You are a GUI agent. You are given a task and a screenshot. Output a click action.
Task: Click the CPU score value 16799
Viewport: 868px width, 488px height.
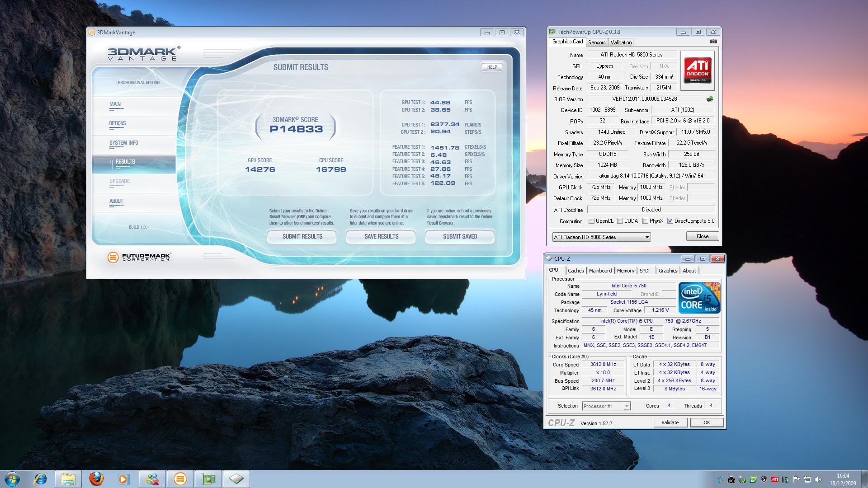click(331, 169)
